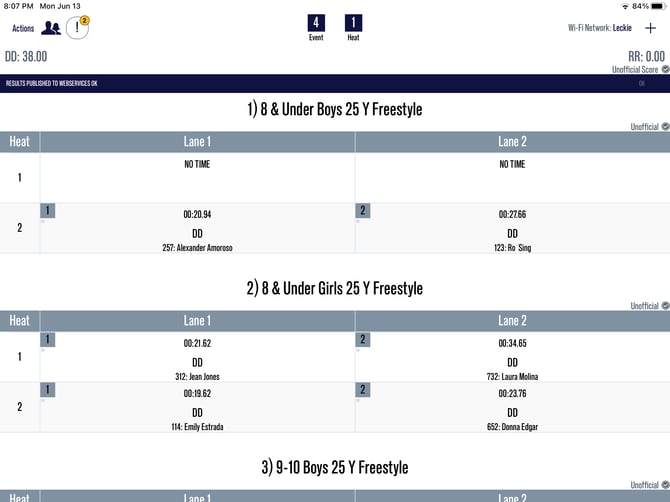Image resolution: width=670 pixels, height=502 pixels.
Task: Open Emily Estrada's time 00:19.62
Action: click(x=197, y=394)
